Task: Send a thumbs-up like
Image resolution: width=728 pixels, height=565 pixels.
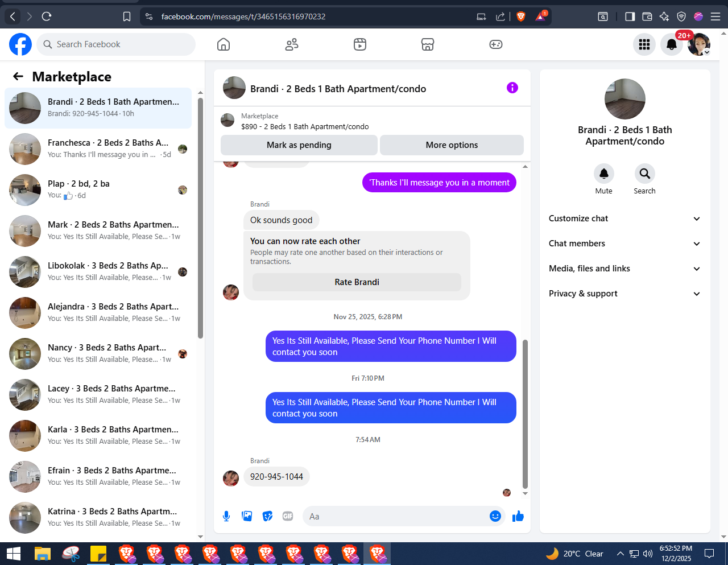Action: pos(518,516)
